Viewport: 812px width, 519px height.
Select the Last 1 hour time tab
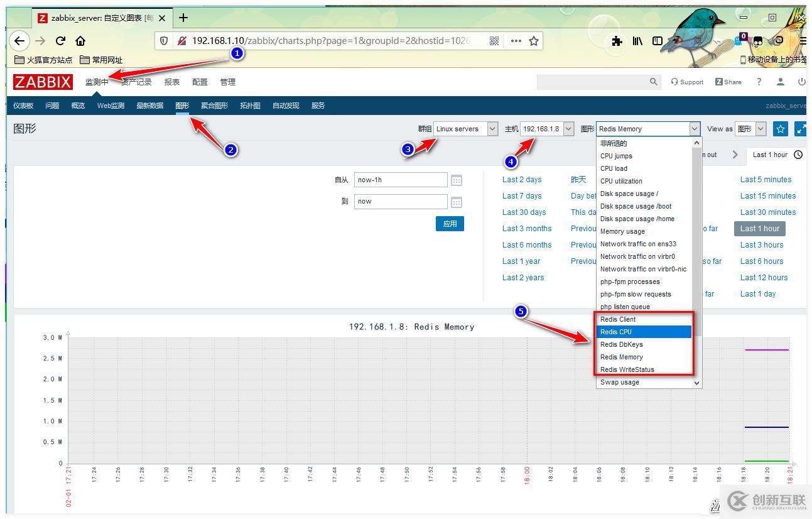[770, 155]
